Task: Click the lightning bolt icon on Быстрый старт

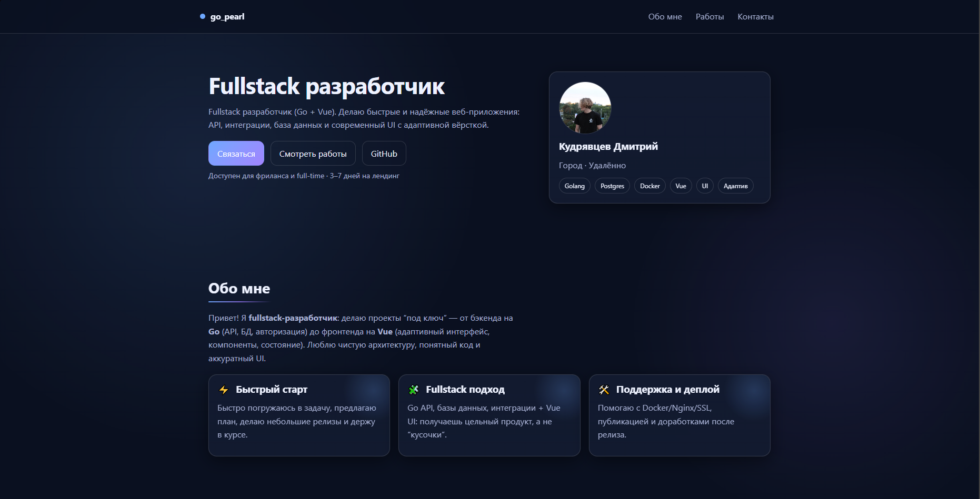Action: [224, 390]
